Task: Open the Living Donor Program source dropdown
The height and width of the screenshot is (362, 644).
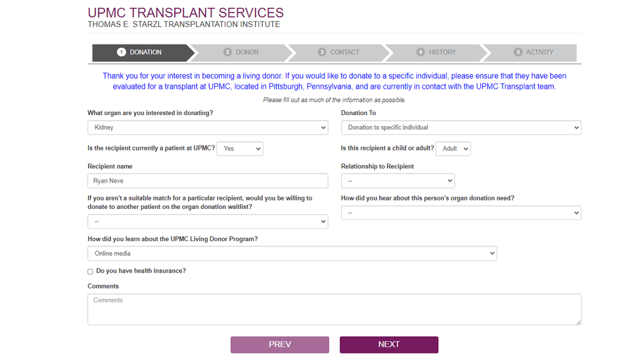Action: point(292,254)
